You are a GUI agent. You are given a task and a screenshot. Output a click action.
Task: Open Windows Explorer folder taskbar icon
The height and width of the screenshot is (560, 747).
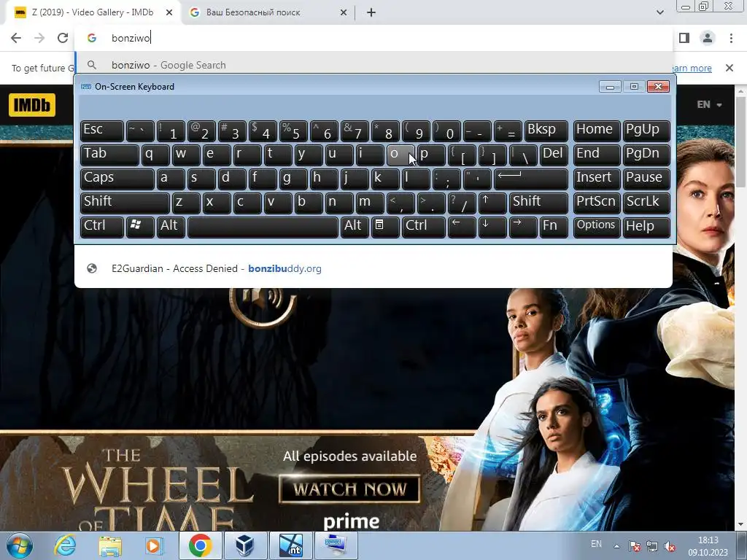point(110,545)
